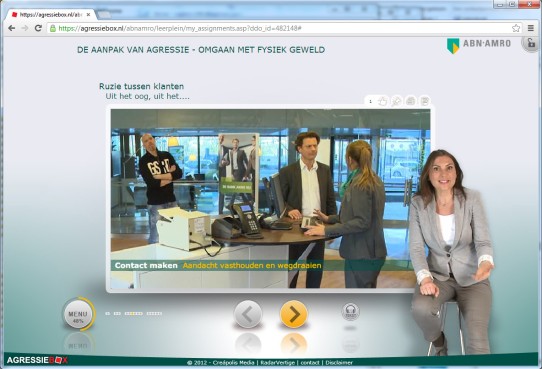Click the notes page icon above video

tap(424, 101)
